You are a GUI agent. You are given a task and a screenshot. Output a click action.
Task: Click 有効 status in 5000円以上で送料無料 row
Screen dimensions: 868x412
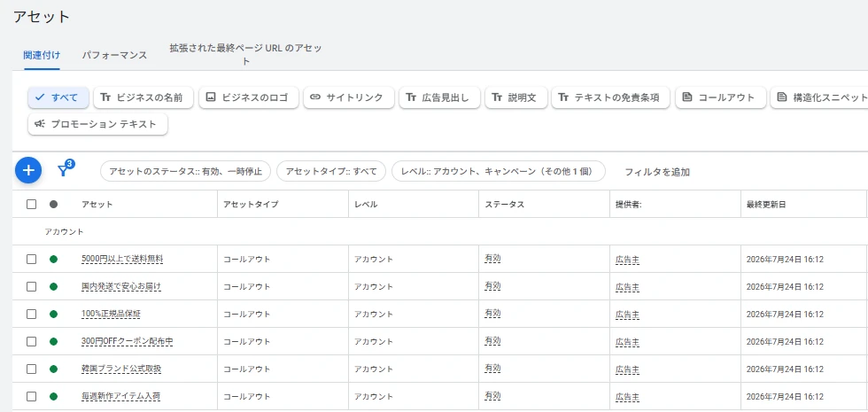pos(492,258)
